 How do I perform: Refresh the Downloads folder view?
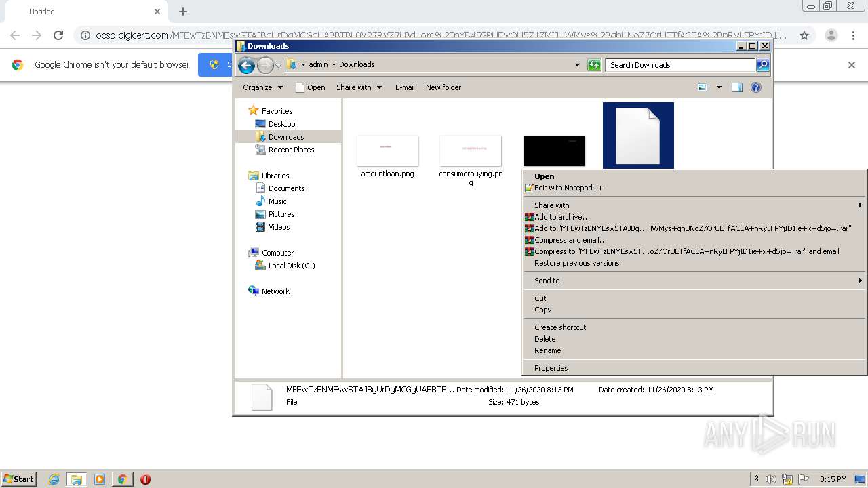point(594,65)
